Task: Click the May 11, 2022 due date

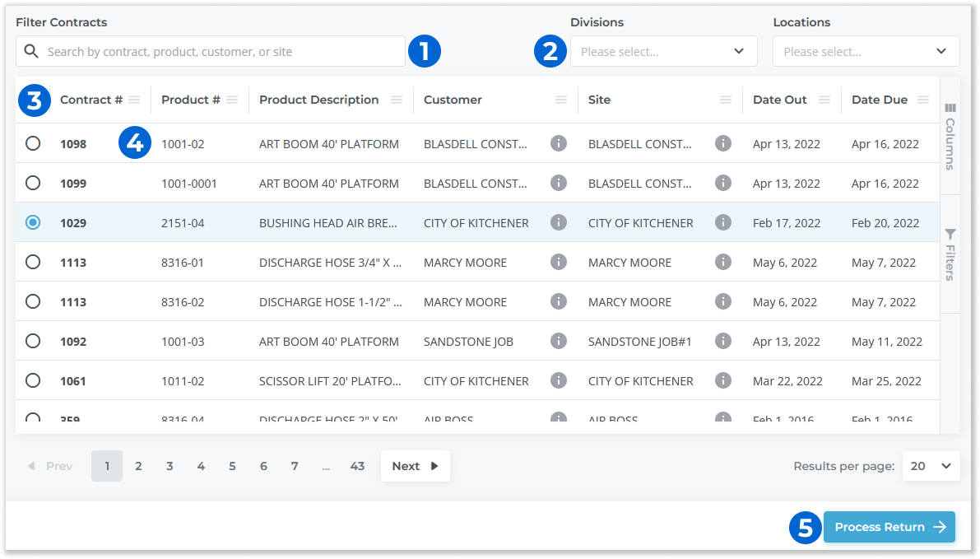Action: coord(887,342)
